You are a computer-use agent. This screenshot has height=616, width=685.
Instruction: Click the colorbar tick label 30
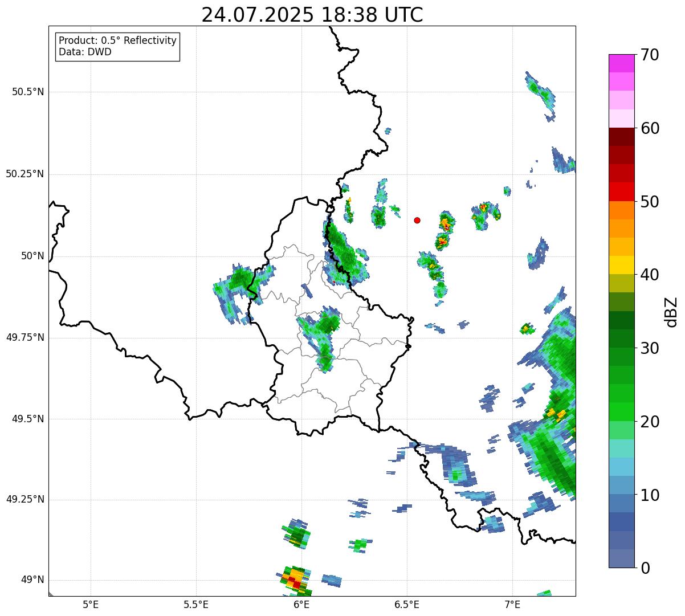point(650,348)
